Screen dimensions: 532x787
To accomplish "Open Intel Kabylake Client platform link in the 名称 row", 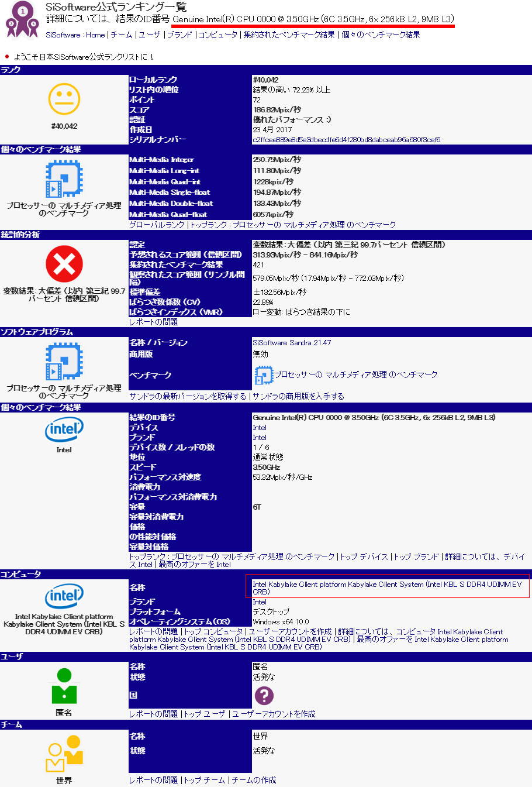I will tap(387, 588).
